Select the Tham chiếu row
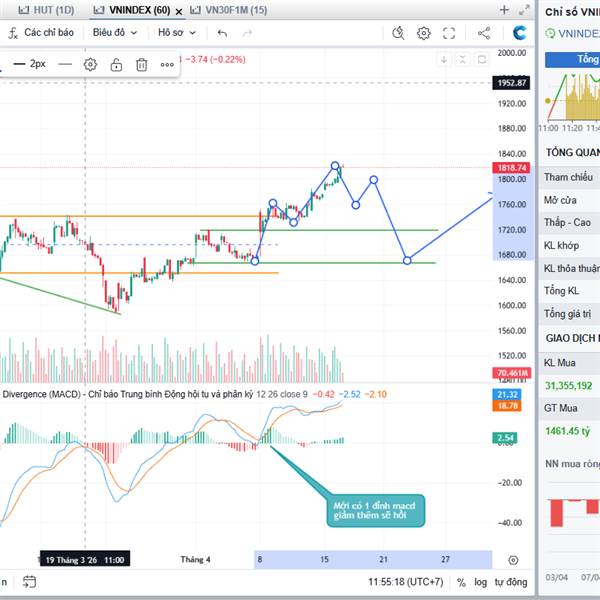600x600 pixels. point(569,178)
